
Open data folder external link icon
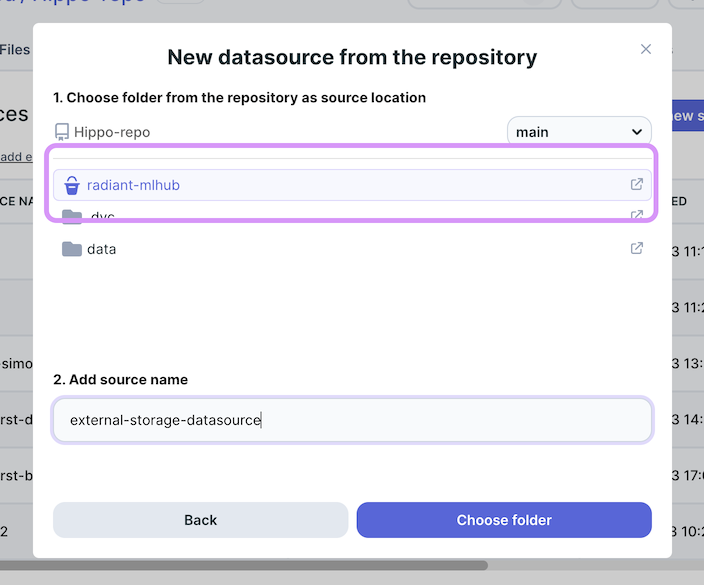[636, 248]
